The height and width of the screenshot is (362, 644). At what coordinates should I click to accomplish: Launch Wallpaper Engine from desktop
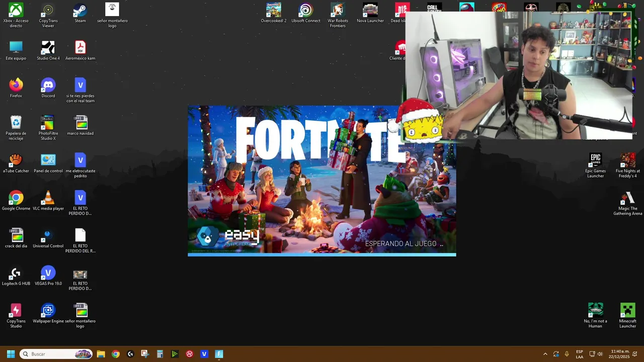48,314
